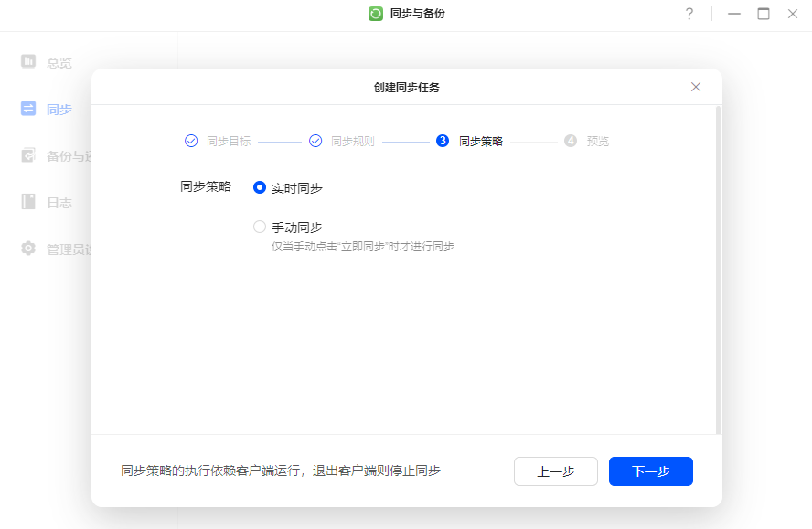This screenshot has width=812, height=529.
Task: Click the 总览 overview sidebar icon
Action: click(x=28, y=62)
